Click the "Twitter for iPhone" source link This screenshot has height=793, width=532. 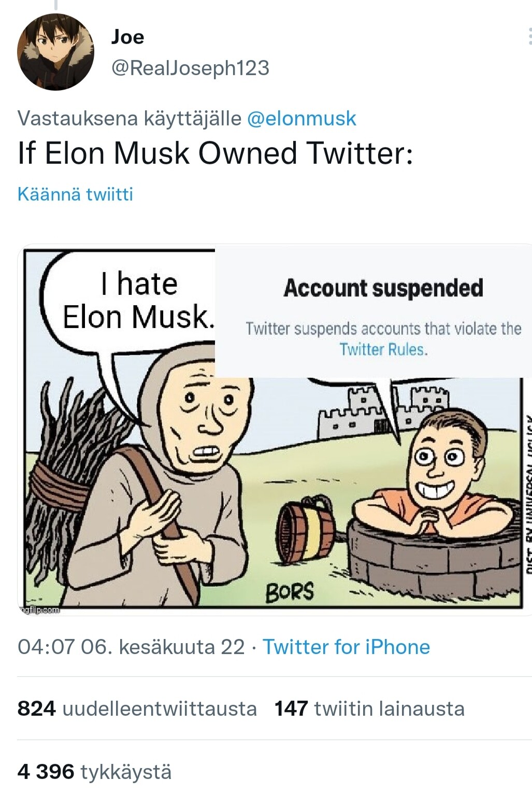(346, 647)
